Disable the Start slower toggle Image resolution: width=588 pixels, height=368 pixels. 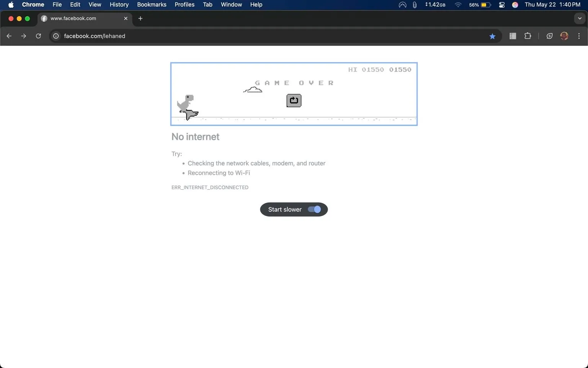point(314,209)
